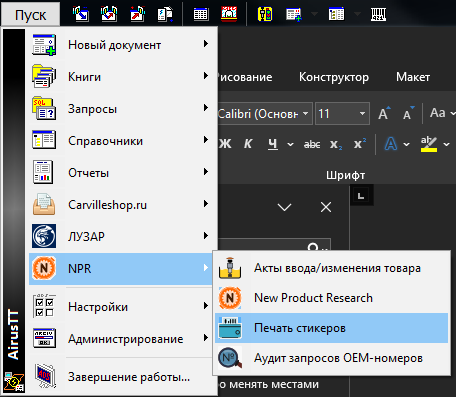Open the Пуск start button
Image resolution: width=456 pixels, height=397 pixels.
(x=30, y=14)
